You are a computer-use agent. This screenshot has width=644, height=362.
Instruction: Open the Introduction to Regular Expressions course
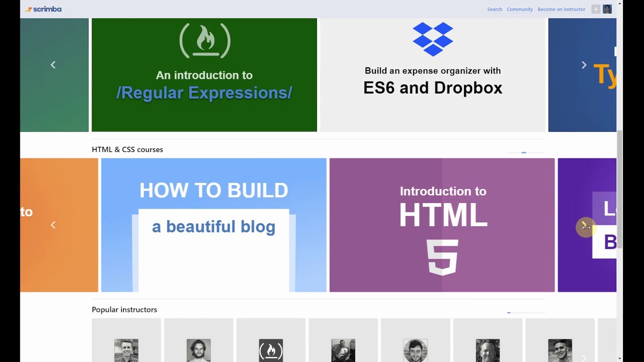click(204, 75)
